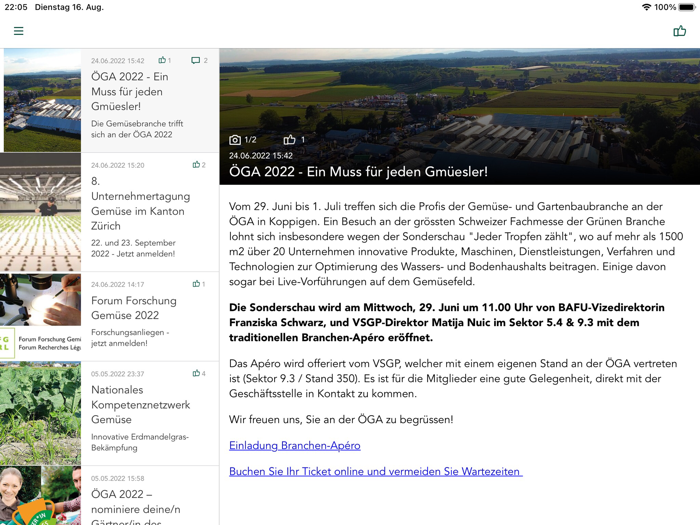Viewport: 700px width, 525px height.
Task: Tap the article header title text
Action: (358, 171)
